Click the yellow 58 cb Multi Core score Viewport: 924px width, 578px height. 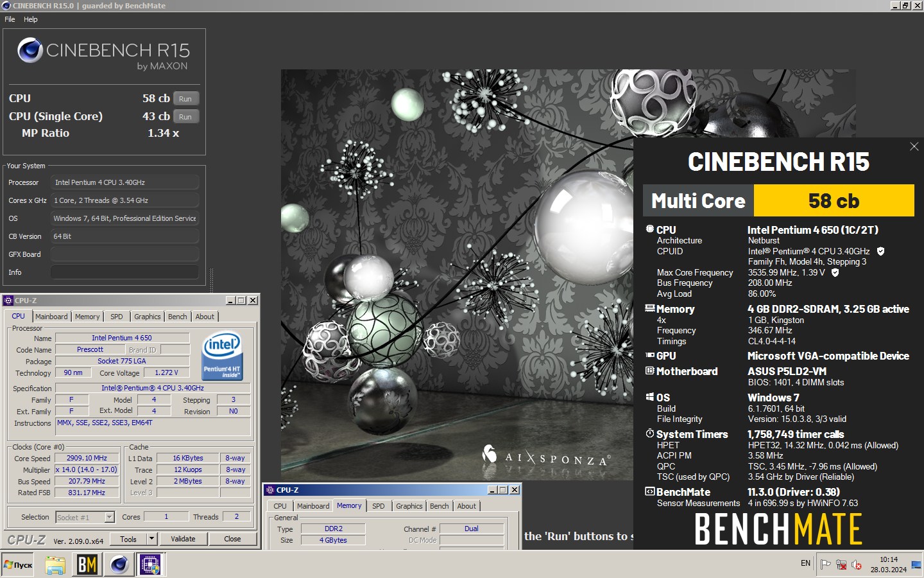(x=834, y=200)
